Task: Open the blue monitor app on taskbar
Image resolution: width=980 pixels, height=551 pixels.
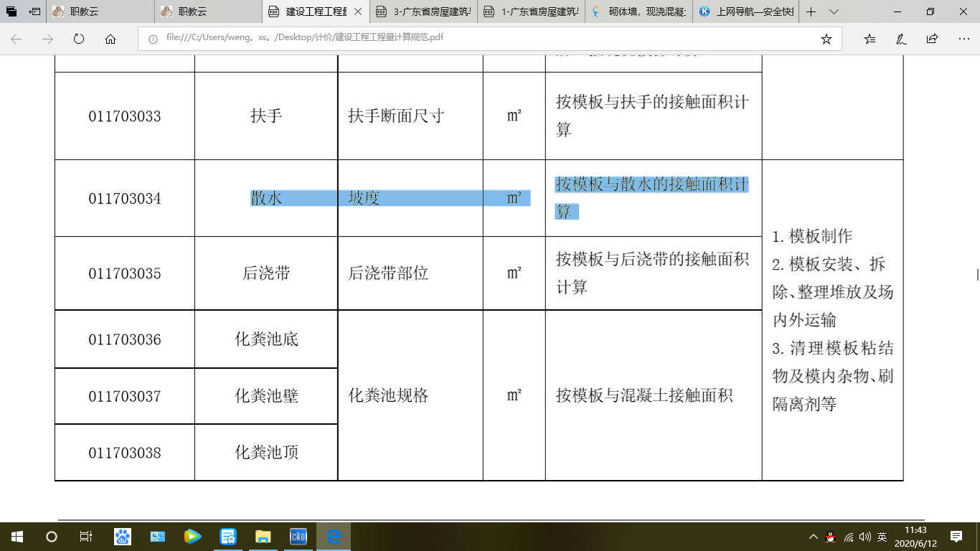Action: 158,537
